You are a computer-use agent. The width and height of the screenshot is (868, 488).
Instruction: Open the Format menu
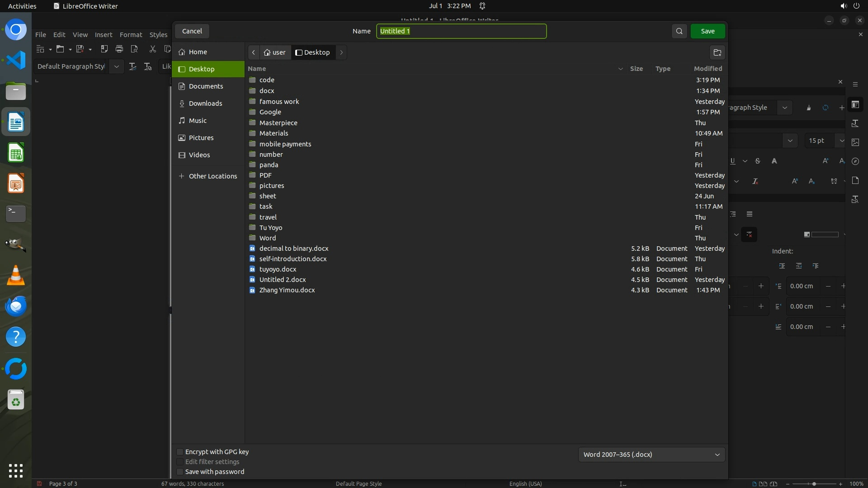click(x=131, y=35)
